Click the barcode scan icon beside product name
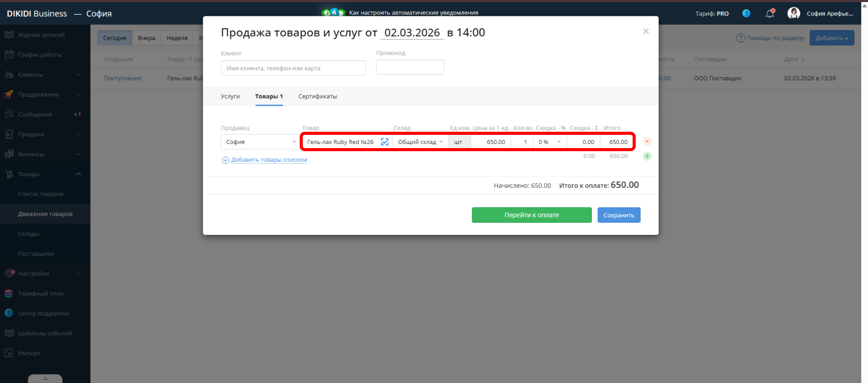This screenshot has height=383, width=868. (384, 142)
